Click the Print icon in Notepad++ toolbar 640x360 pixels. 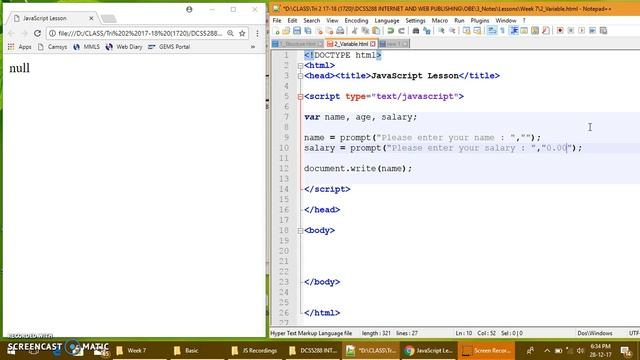coord(340,31)
